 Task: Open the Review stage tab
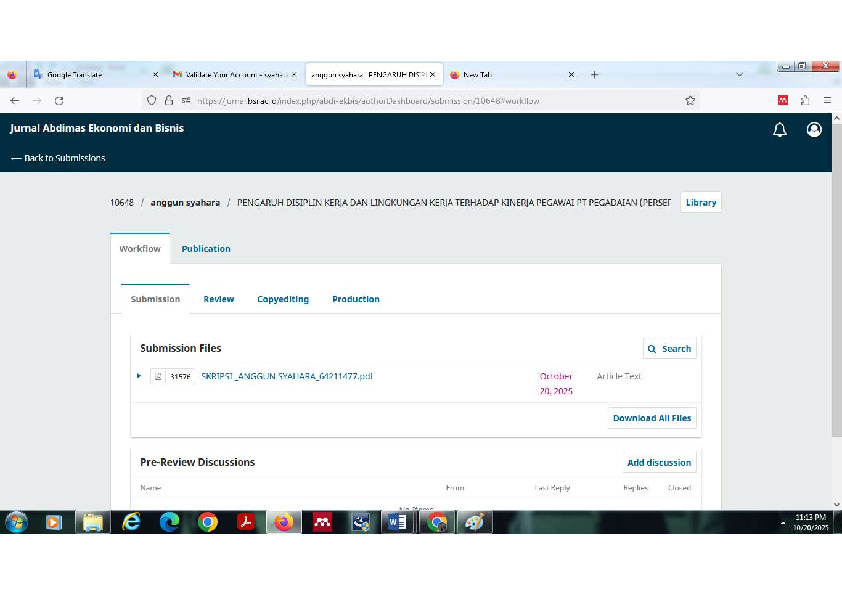click(x=219, y=299)
